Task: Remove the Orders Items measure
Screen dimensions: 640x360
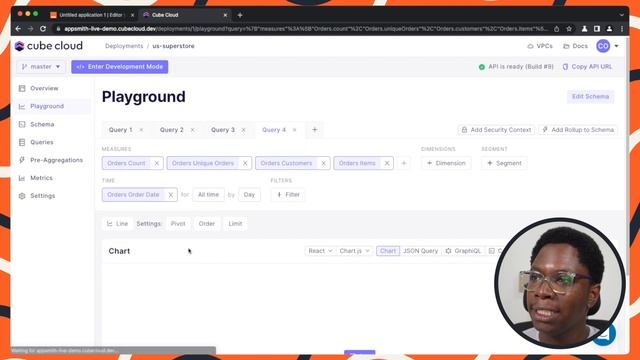Action: coord(387,163)
